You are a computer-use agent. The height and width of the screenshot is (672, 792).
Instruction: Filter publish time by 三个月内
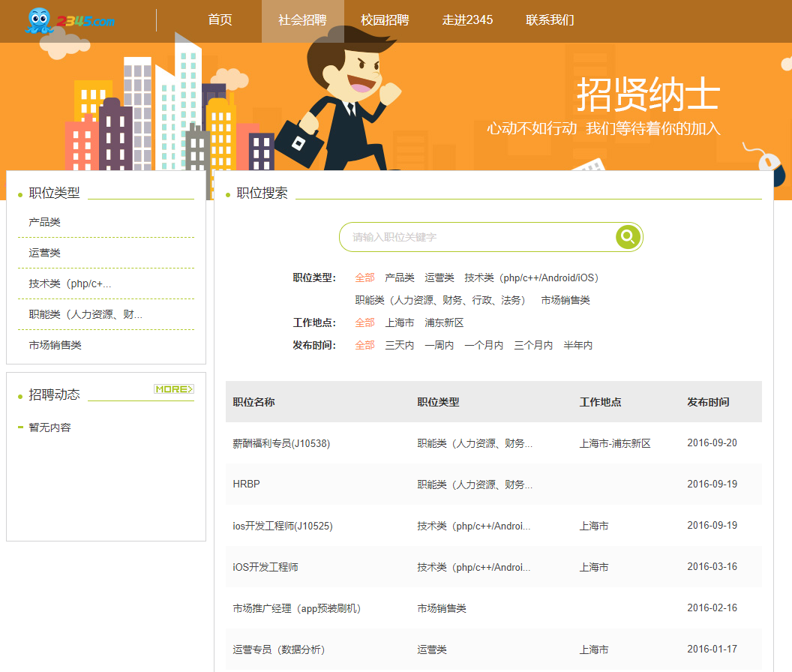533,345
